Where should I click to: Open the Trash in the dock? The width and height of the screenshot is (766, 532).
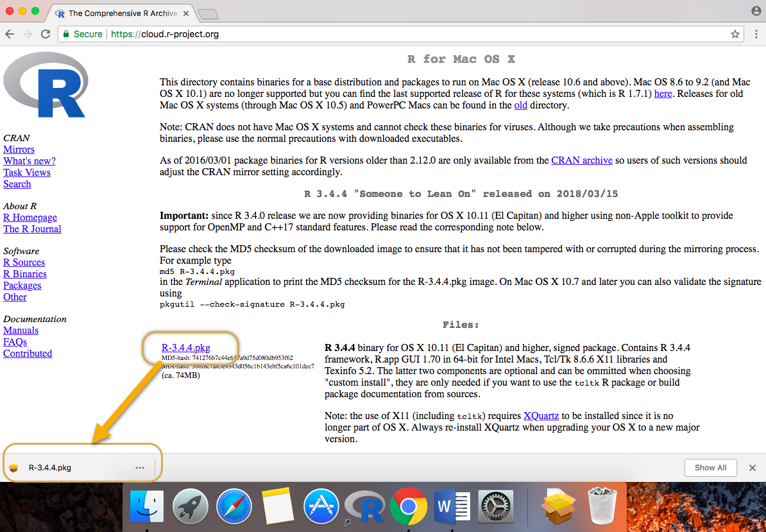[603, 506]
